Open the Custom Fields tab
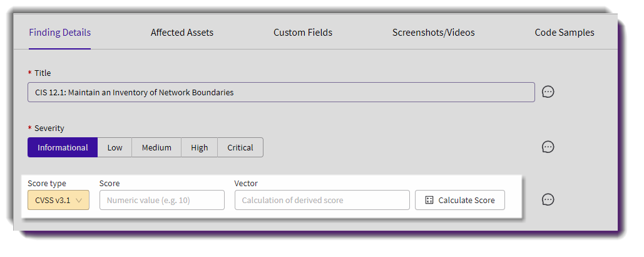 click(303, 33)
